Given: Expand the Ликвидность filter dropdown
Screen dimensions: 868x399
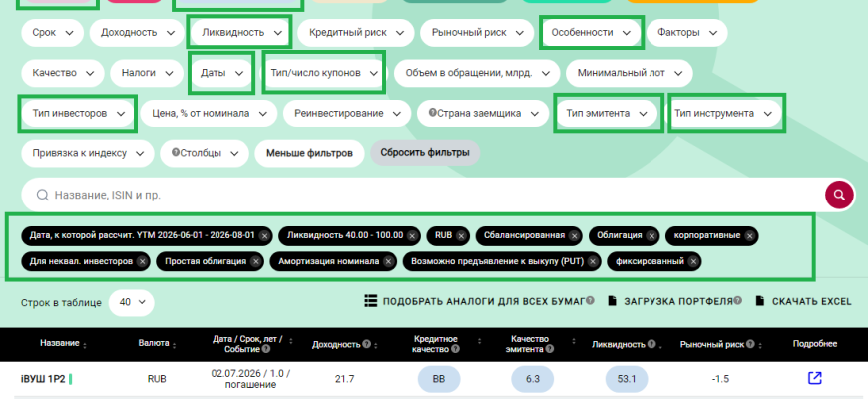Looking at the screenshot, I should click(239, 33).
